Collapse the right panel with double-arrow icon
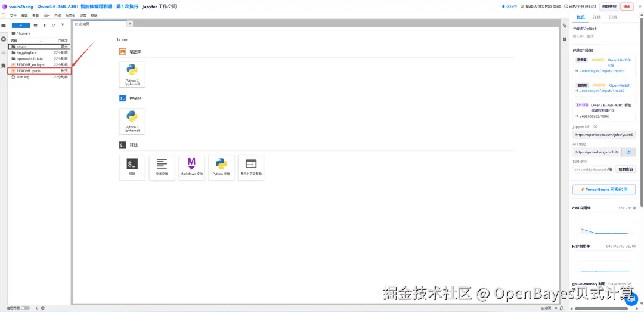The image size is (644, 312). [639, 6]
